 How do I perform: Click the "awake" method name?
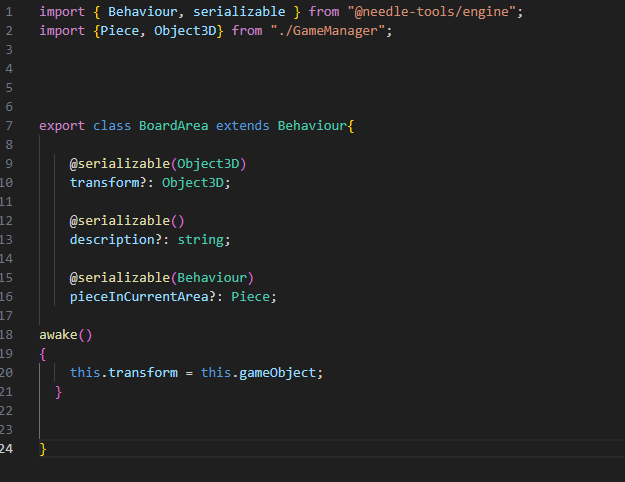58,335
